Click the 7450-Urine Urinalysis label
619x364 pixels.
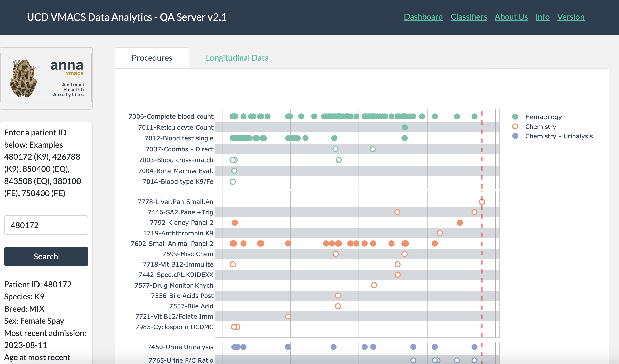click(x=180, y=347)
